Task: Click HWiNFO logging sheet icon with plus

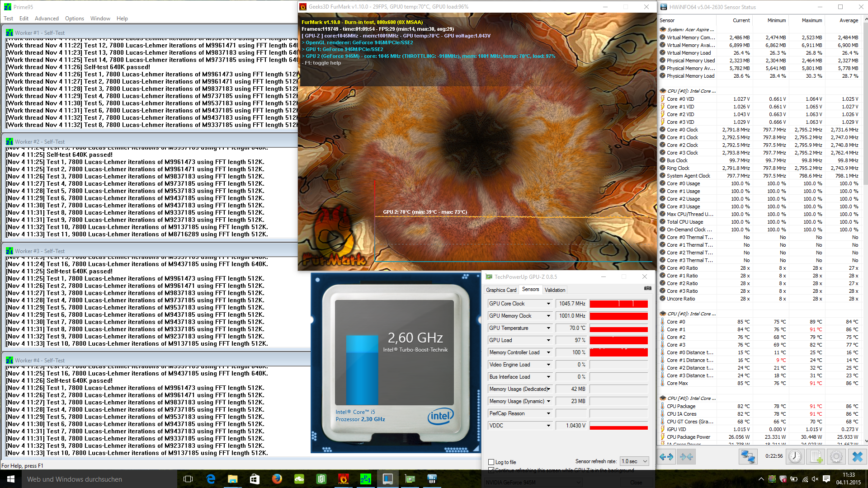Action: (x=816, y=457)
